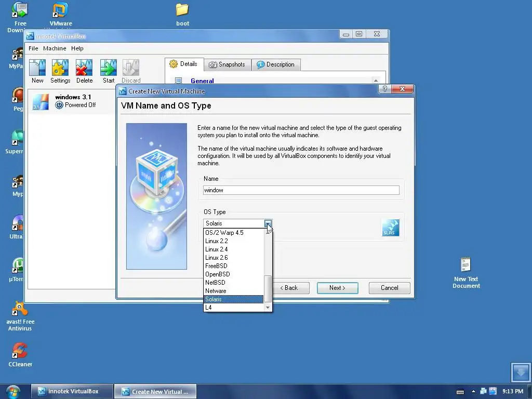
Task: Open the µTorrent desktop shortcut
Action: [x=17, y=270]
